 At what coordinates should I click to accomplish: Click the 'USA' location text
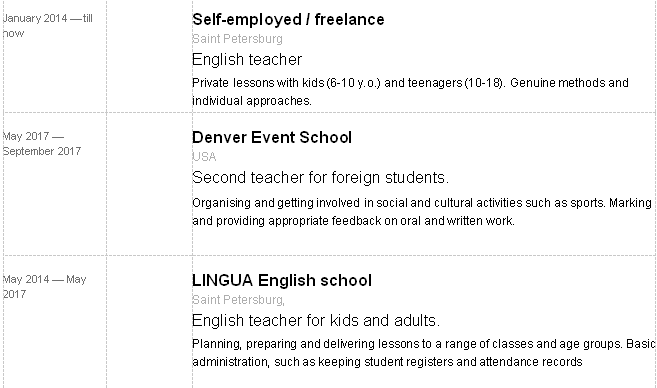(x=204, y=157)
